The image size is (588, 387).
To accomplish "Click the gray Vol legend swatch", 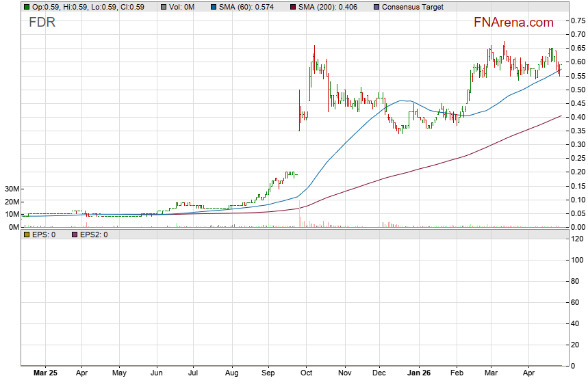I will pos(162,7).
